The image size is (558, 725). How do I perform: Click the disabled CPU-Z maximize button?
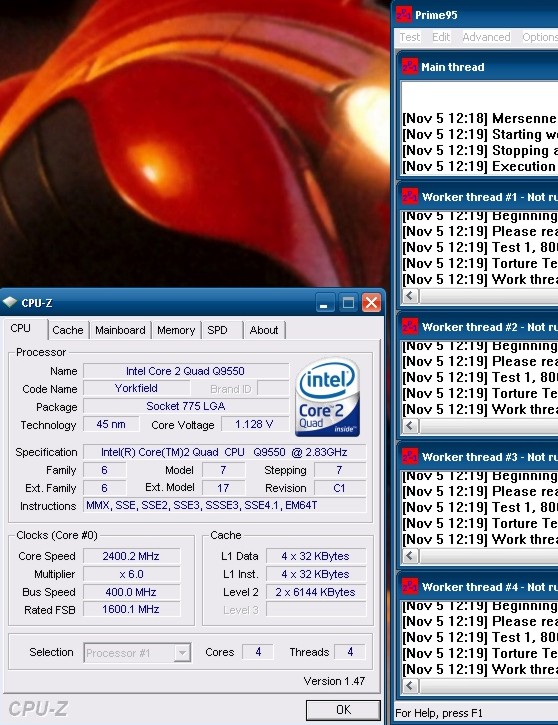pyautogui.click(x=348, y=303)
